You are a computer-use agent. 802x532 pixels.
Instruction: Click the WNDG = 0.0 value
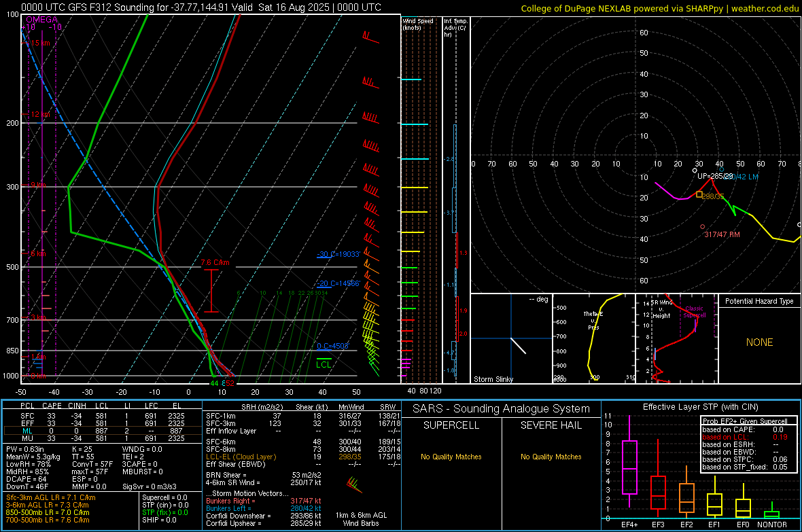[x=142, y=449]
